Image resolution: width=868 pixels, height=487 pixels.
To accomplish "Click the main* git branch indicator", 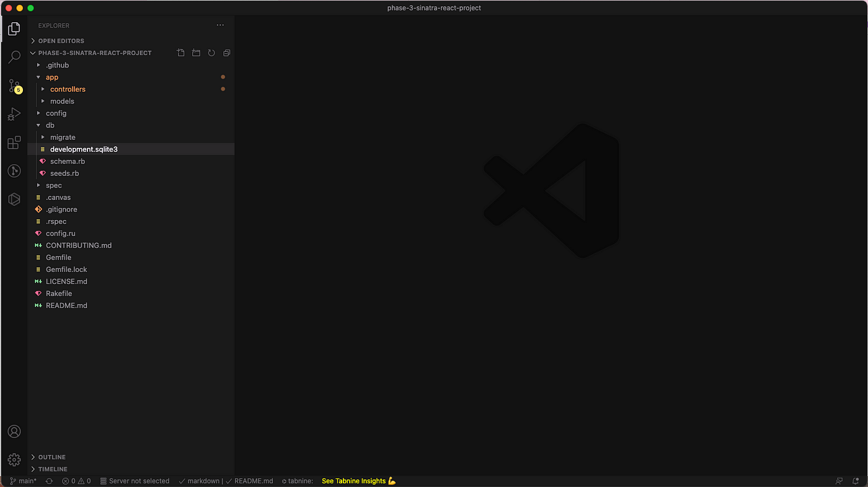I will click(24, 481).
